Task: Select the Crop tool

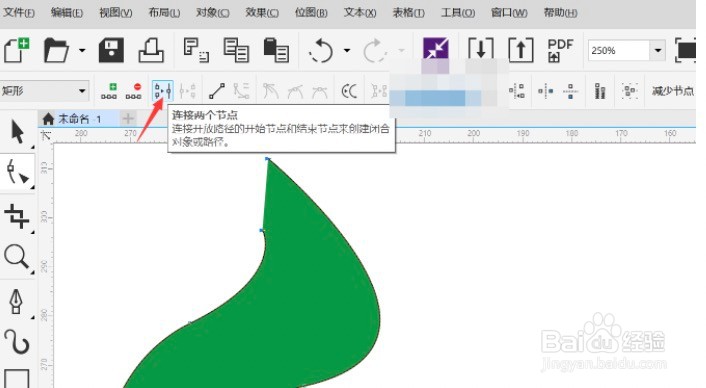Action: point(17,216)
